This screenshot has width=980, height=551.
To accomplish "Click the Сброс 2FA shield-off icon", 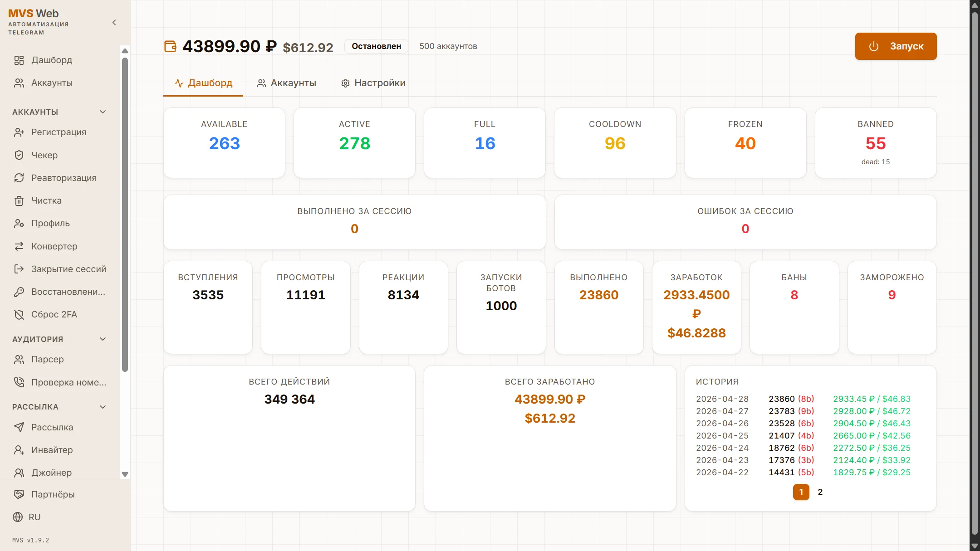I will click(19, 314).
